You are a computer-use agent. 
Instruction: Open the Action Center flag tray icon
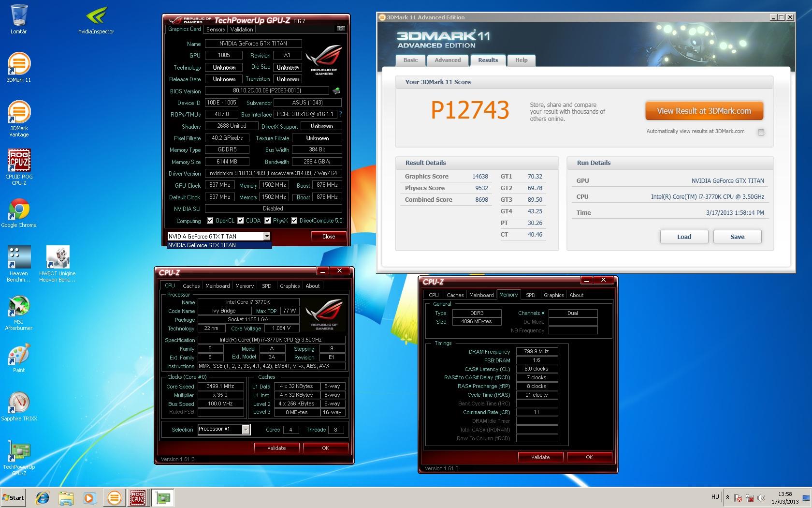738,498
